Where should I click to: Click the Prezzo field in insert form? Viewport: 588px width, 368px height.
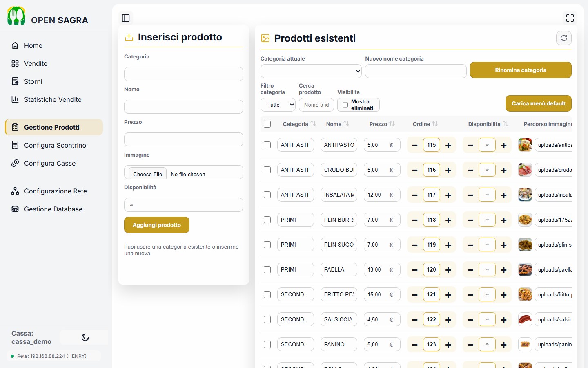[184, 139]
